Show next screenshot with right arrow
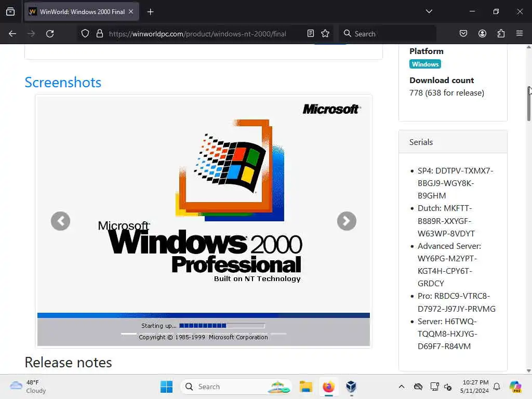Viewport: 532px width, 399px height. [x=347, y=221]
